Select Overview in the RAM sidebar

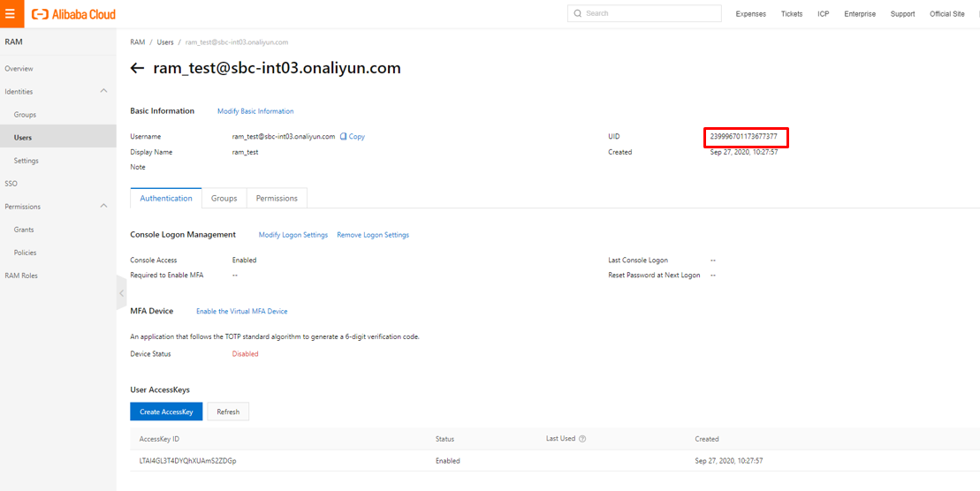pos(58,69)
